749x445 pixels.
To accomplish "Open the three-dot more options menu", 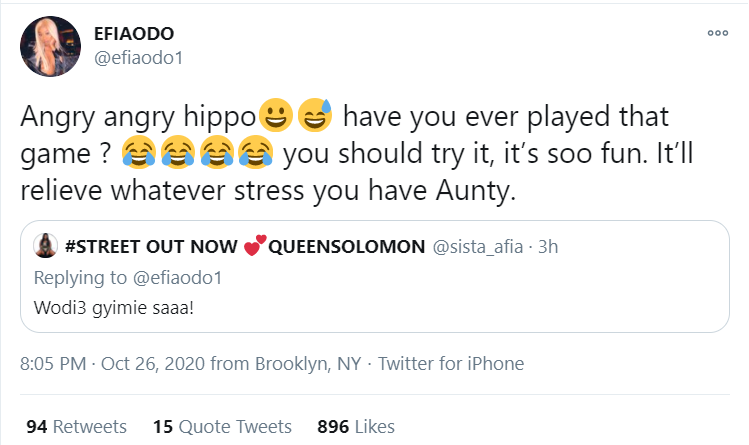I will 717,33.
